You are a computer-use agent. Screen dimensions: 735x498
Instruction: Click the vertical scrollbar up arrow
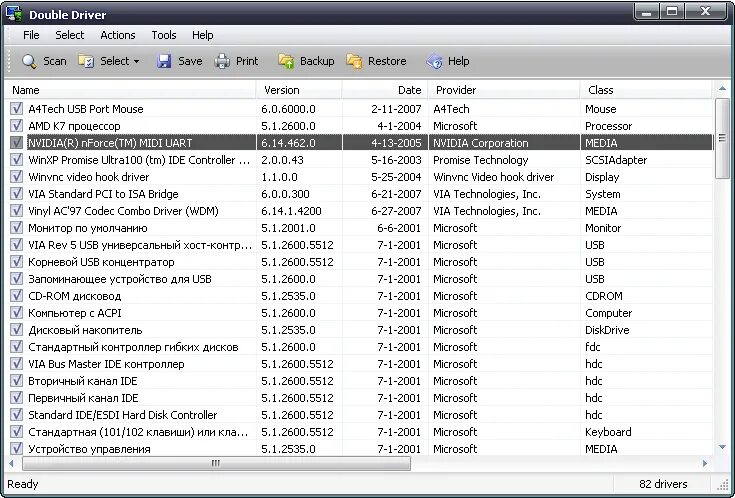[x=722, y=88]
